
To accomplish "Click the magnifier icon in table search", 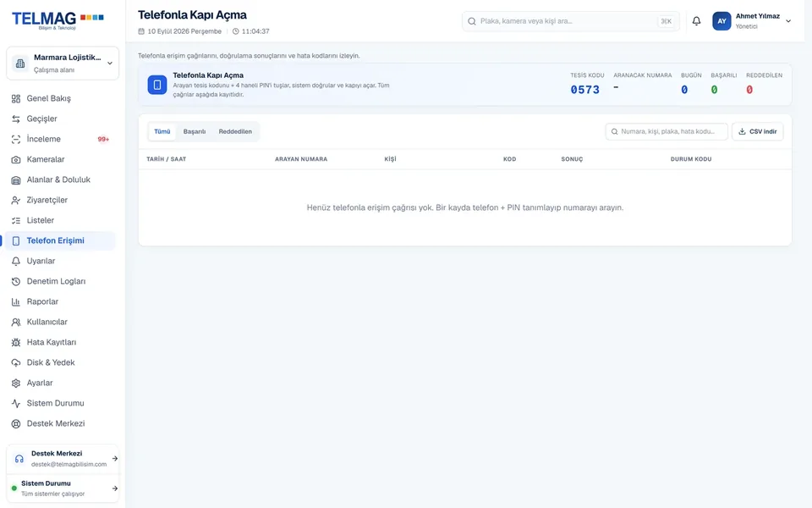I will pyautogui.click(x=615, y=132).
